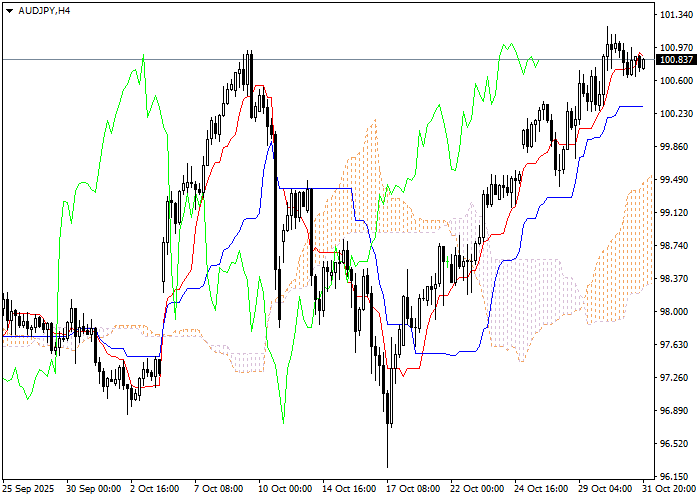The width and height of the screenshot is (700, 500).
Task: Click the 97.630 price scale value
Action: point(676,345)
